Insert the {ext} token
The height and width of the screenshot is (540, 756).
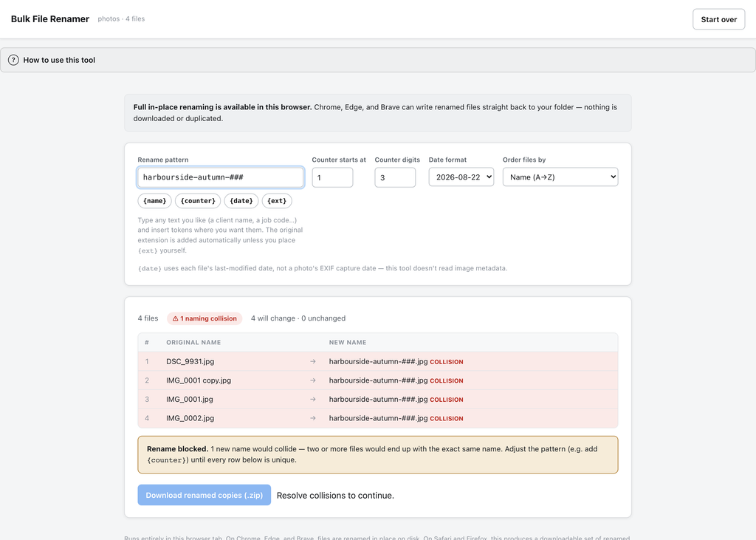[x=277, y=201]
